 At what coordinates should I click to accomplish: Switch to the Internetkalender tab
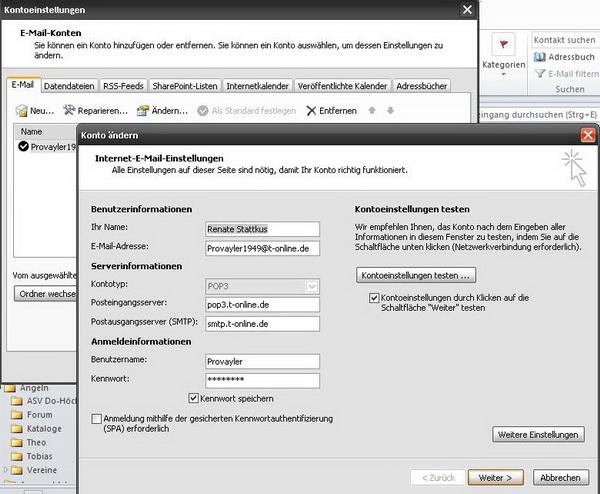tap(258, 86)
